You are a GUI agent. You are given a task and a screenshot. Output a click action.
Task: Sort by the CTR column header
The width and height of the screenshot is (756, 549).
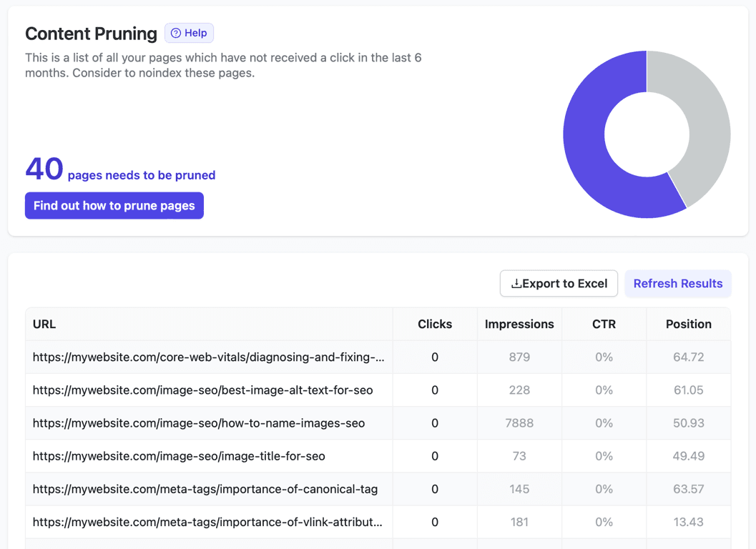604,325
